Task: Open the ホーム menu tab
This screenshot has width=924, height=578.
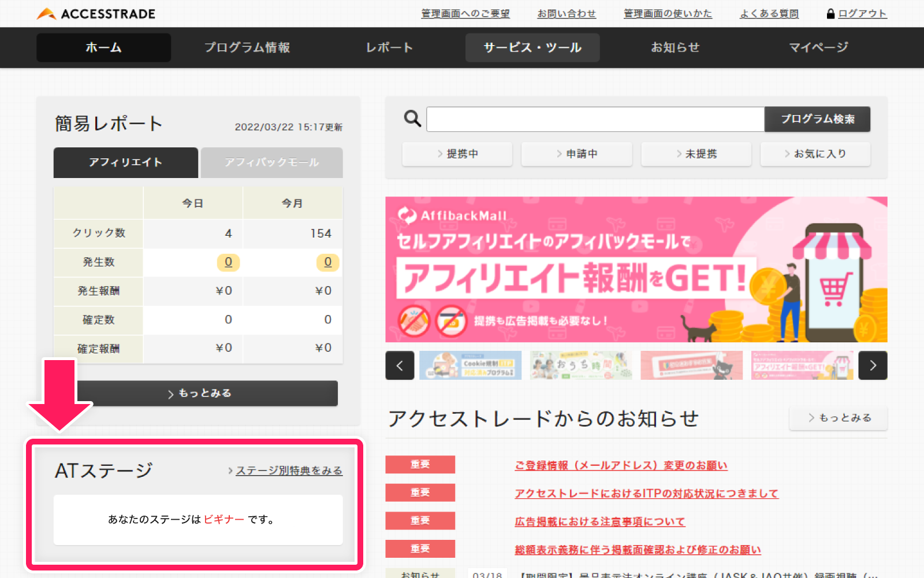Action: pos(103,47)
